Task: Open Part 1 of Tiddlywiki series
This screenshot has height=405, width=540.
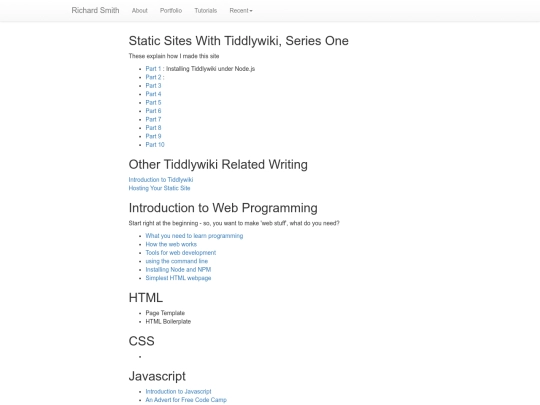Action: click(153, 69)
